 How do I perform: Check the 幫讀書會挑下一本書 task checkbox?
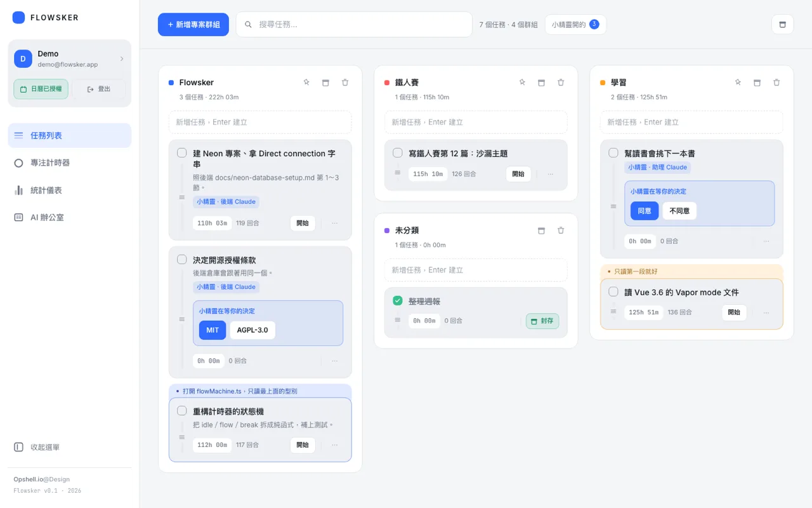pyautogui.click(x=613, y=153)
